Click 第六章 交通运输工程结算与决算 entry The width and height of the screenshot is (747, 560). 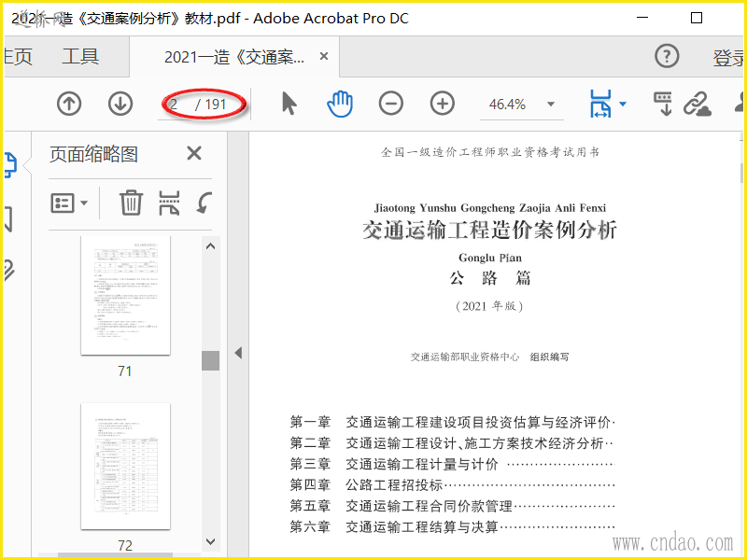452,526
